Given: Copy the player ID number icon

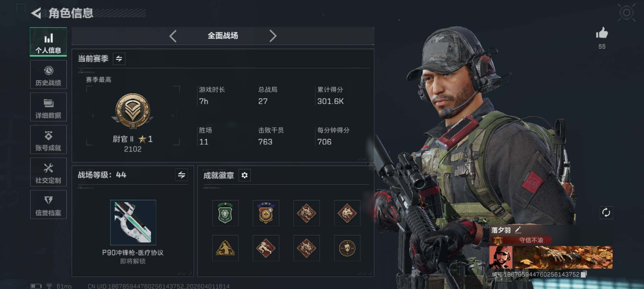Looking at the screenshot, I should pyautogui.click(x=584, y=274).
